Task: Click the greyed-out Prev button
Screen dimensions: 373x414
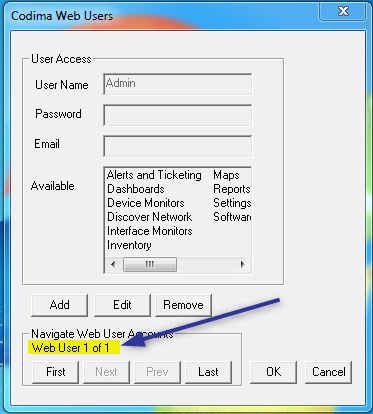Action: coord(157,372)
